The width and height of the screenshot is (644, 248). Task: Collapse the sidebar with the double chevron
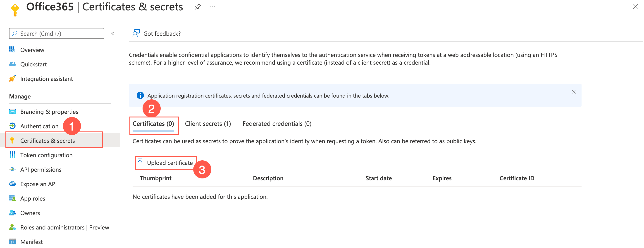coord(113,33)
